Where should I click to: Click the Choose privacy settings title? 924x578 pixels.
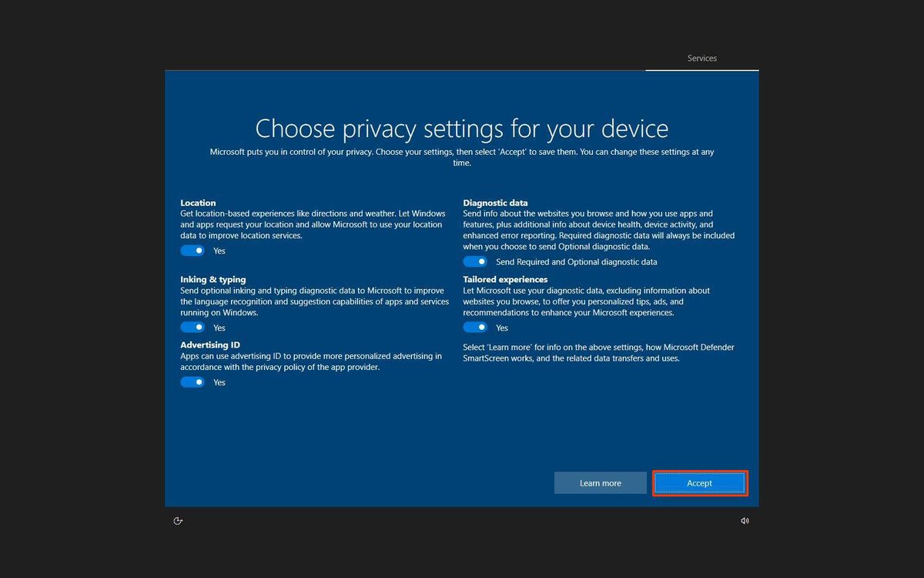[x=462, y=128]
